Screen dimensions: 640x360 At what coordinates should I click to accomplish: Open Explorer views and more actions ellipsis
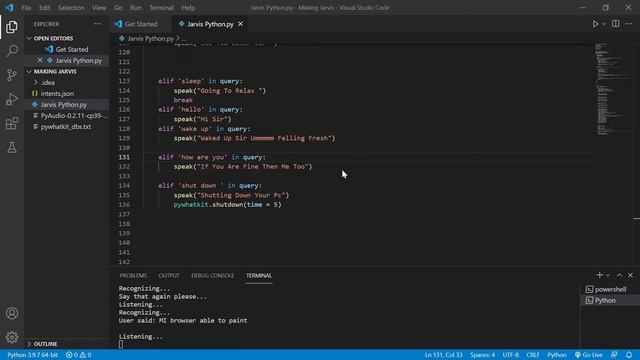click(98, 24)
